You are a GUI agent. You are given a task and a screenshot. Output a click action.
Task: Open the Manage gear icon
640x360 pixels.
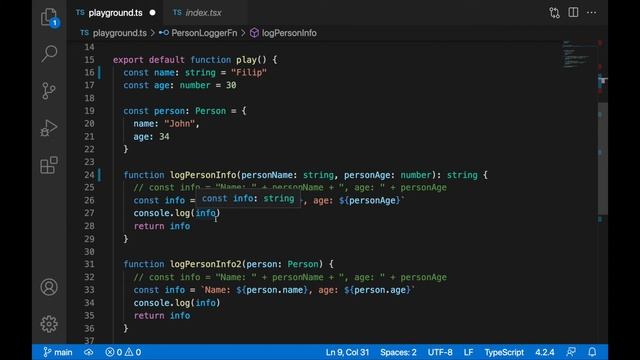click(x=49, y=324)
